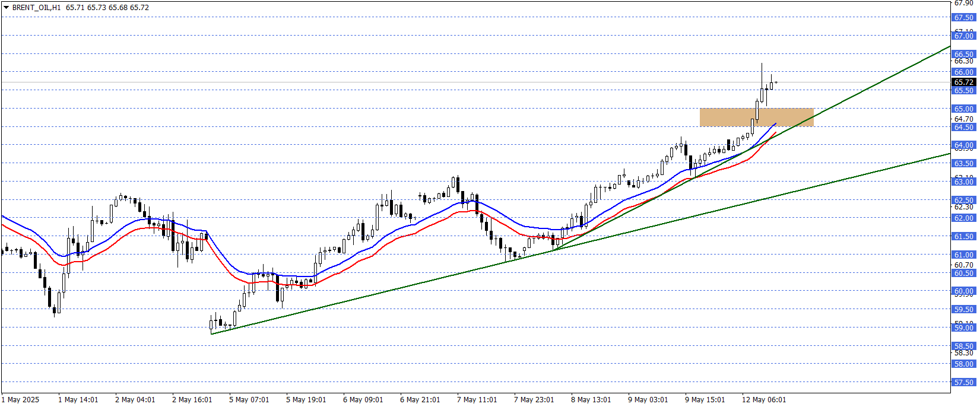Click the 5 May 19:01 time label
Image resolution: width=980 pixels, height=407 pixels.
click(x=306, y=400)
